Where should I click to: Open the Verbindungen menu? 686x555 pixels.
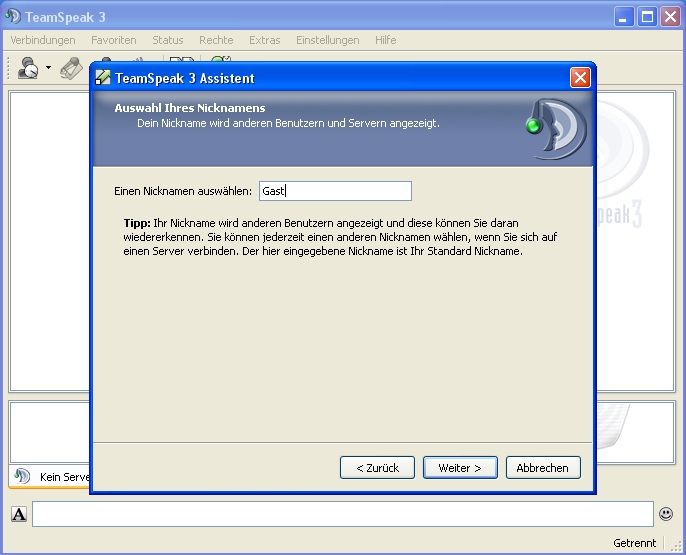point(43,40)
